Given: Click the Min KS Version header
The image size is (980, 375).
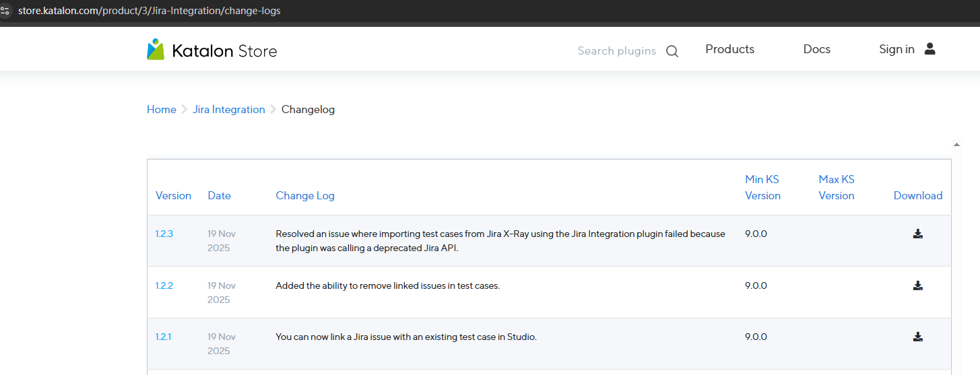Looking at the screenshot, I should [762, 187].
